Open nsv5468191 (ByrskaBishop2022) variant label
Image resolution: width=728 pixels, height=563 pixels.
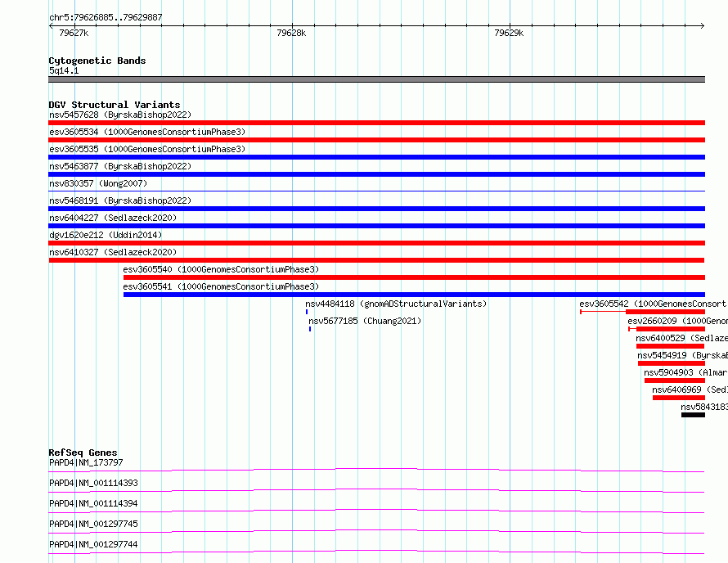(x=120, y=200)
